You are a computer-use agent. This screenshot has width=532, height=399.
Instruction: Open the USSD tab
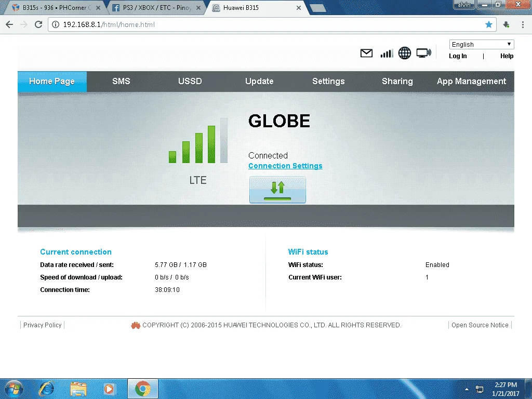(190, 82)
